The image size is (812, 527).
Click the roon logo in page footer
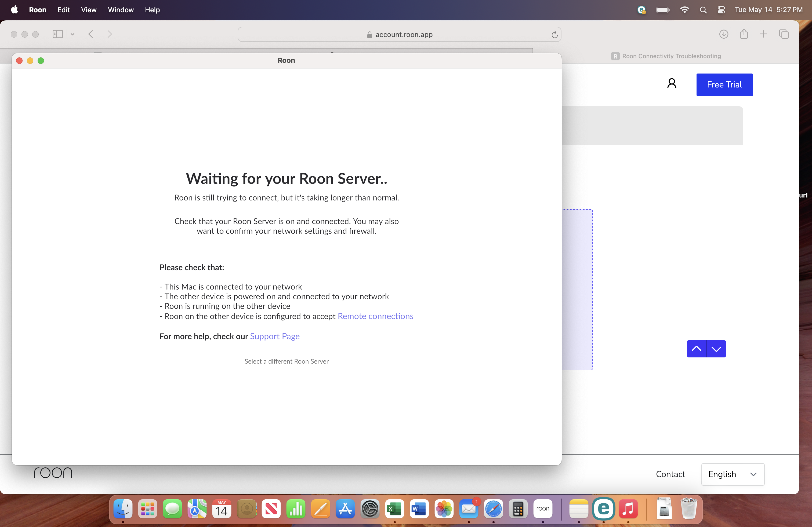coord(53,473)
